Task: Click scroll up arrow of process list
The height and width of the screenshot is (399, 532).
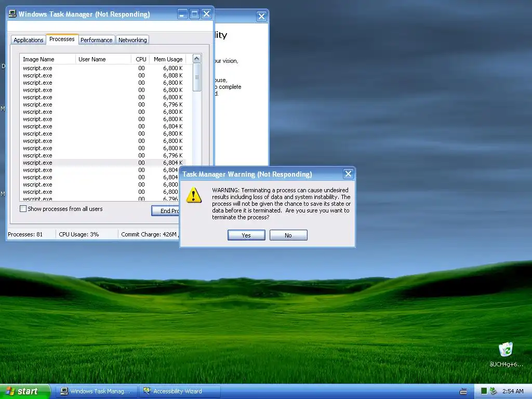Action: pyautogui.click(x=197, y=59)
